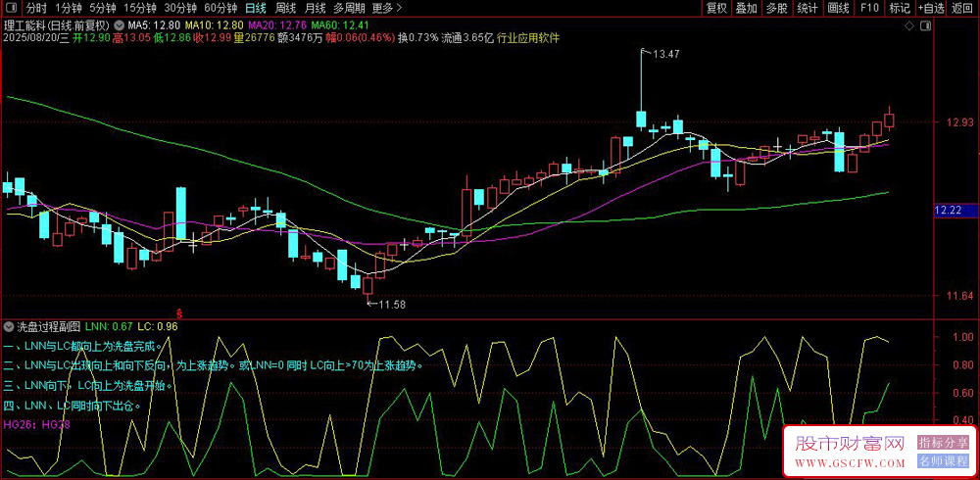Switch to the 月线 monthly chart tab

[315, 8]
